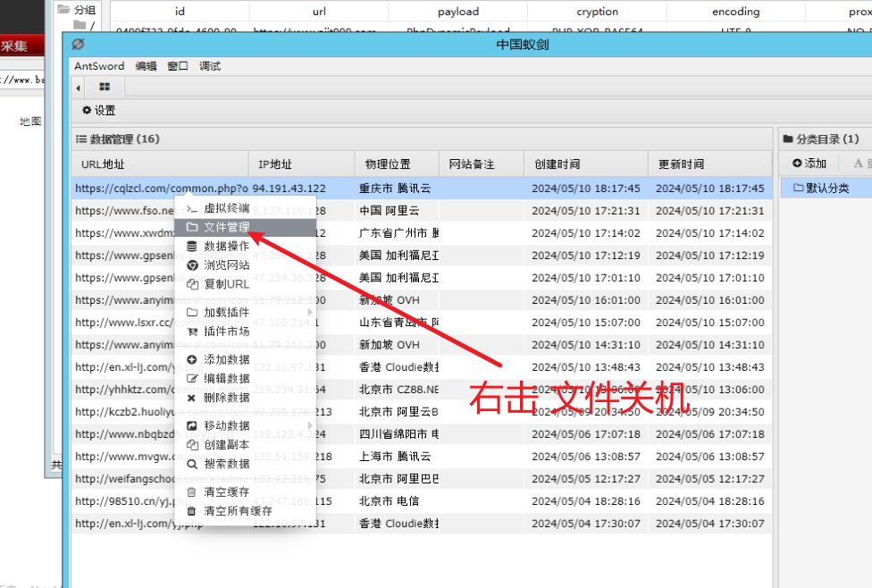The image size is (872, 588).
Task: Click 浏览网站 browser entry
Action: click(226, 265)
